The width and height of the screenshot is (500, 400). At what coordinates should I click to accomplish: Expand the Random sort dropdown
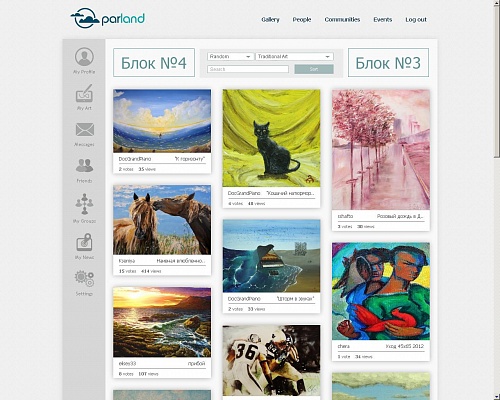(x=230, y=57)
